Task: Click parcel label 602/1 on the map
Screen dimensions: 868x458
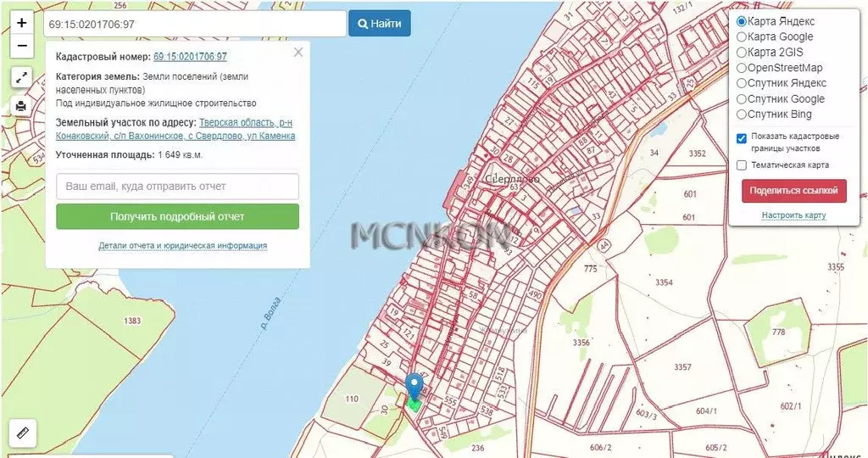Action: (791, 406)
